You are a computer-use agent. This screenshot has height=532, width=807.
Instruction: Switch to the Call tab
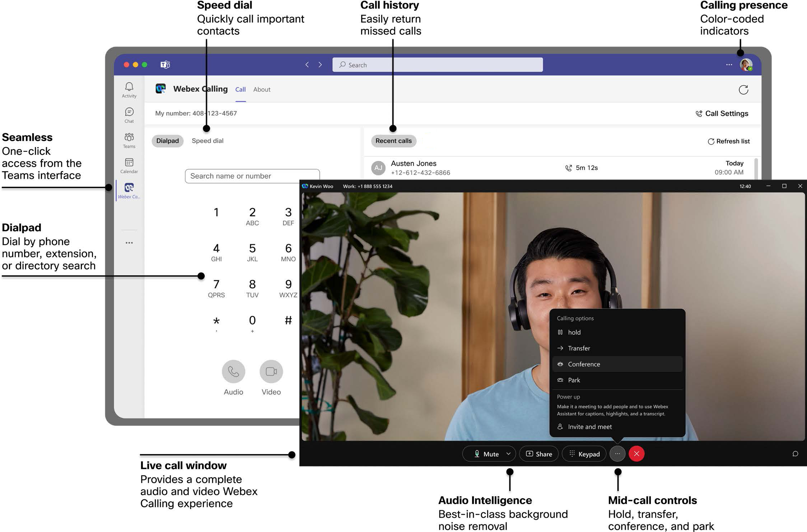point(241,89)
